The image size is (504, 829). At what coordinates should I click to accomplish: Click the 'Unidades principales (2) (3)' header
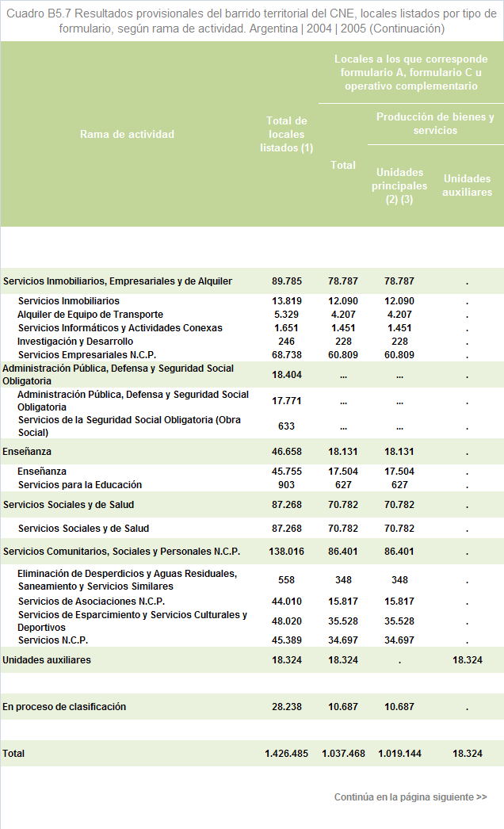tap(399, 185)
